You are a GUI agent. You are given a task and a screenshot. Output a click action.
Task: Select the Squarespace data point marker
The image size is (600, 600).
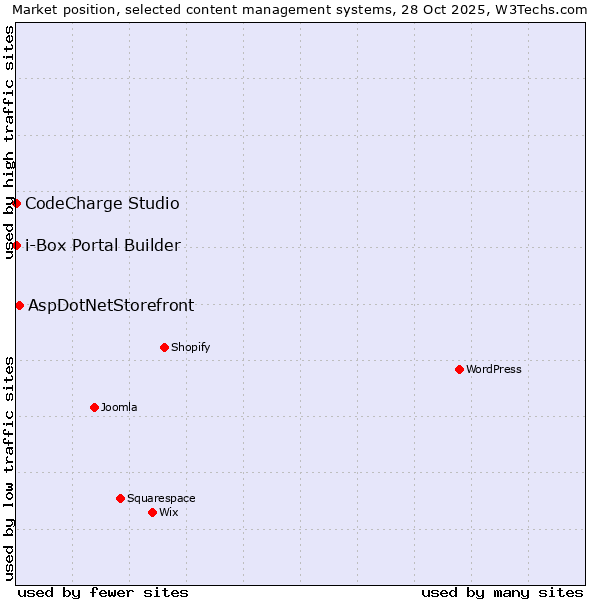click(120, 498)
